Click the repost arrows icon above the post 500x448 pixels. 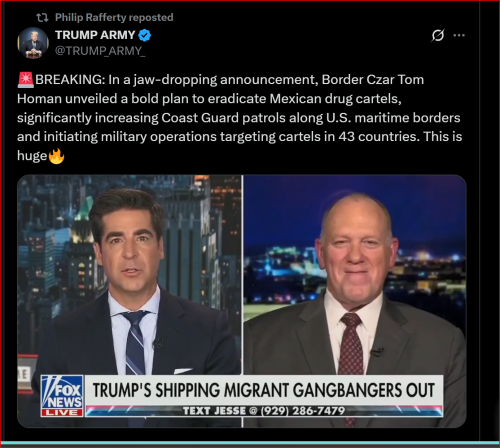pyautogui.click(x=42, y=17)
